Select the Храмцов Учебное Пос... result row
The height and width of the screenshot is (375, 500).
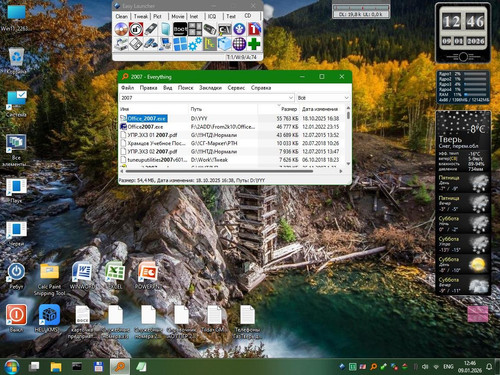[232, 143]
